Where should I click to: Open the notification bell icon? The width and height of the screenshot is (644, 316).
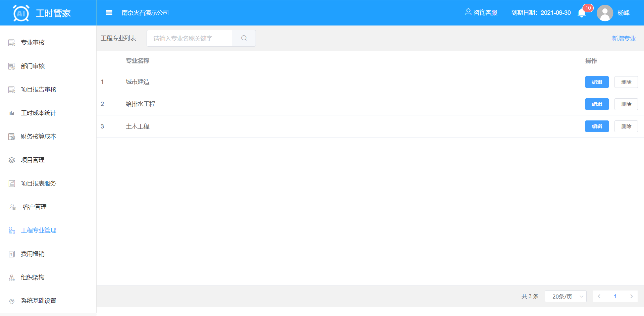tap(582, 13)
